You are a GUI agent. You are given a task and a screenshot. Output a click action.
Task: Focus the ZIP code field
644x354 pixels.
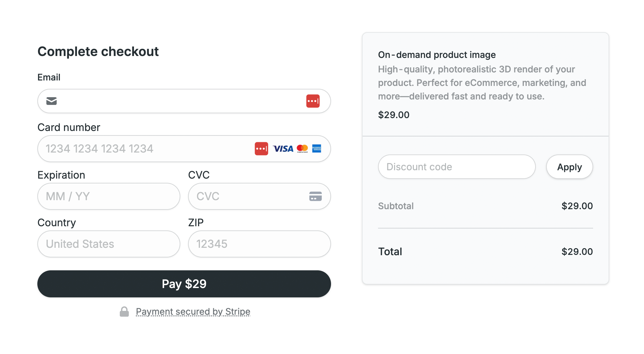pos(260,244)
